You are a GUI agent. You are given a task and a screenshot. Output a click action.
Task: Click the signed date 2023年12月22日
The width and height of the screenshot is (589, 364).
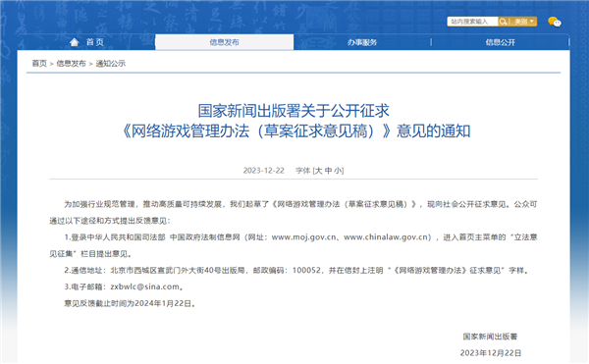[491, 353]
